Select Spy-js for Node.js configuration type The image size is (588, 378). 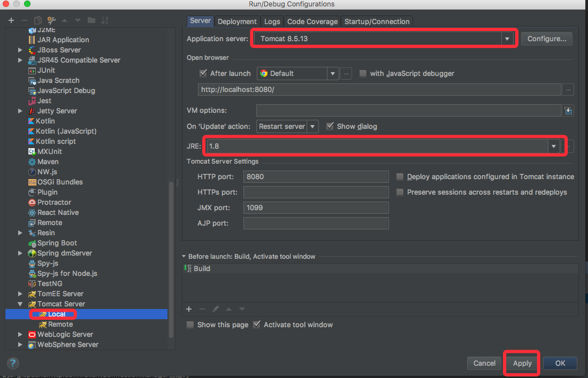[67, 274]
